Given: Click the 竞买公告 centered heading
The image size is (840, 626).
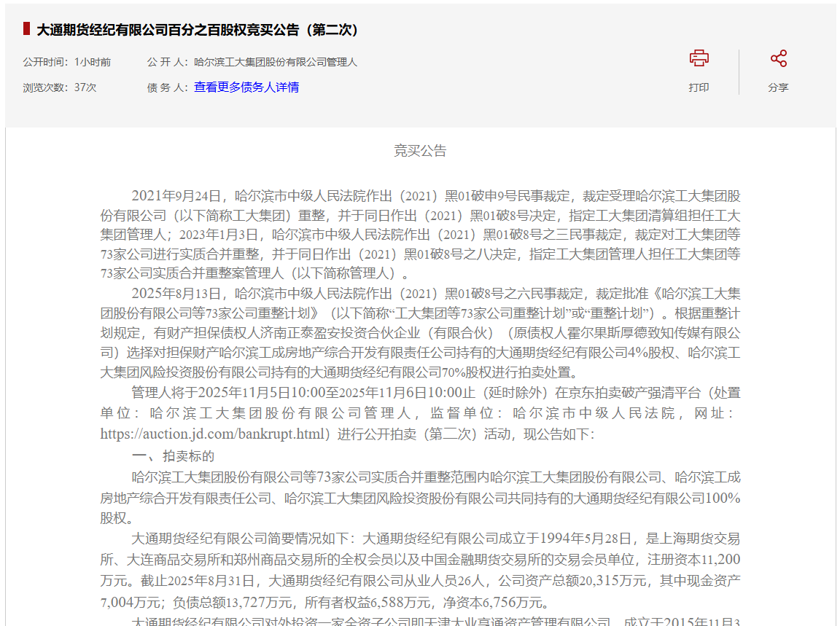Looking at the screenshot, I should (x=420, y=150).
